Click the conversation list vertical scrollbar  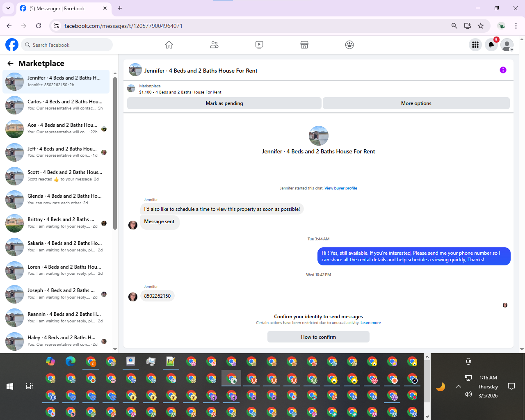tap(115, 153)
